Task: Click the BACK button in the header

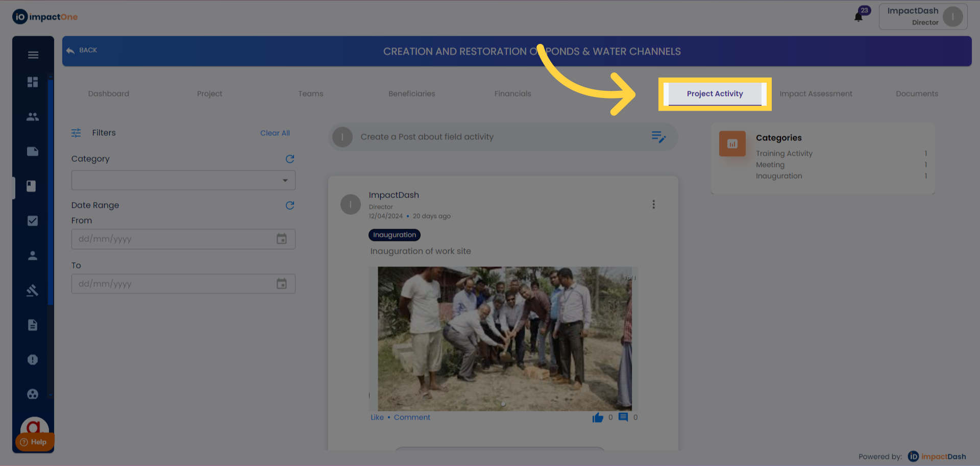Action: click(x=82, y=51)
